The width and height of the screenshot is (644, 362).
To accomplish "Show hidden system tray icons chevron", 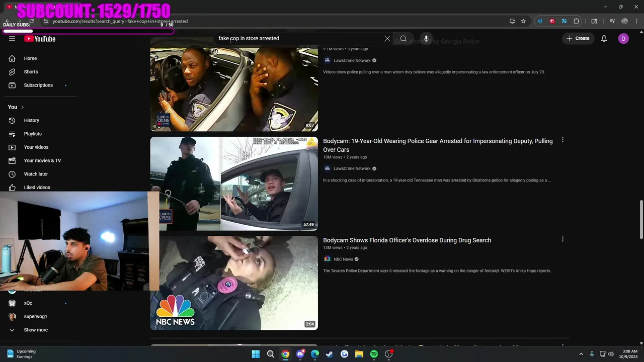I will 581,354.
